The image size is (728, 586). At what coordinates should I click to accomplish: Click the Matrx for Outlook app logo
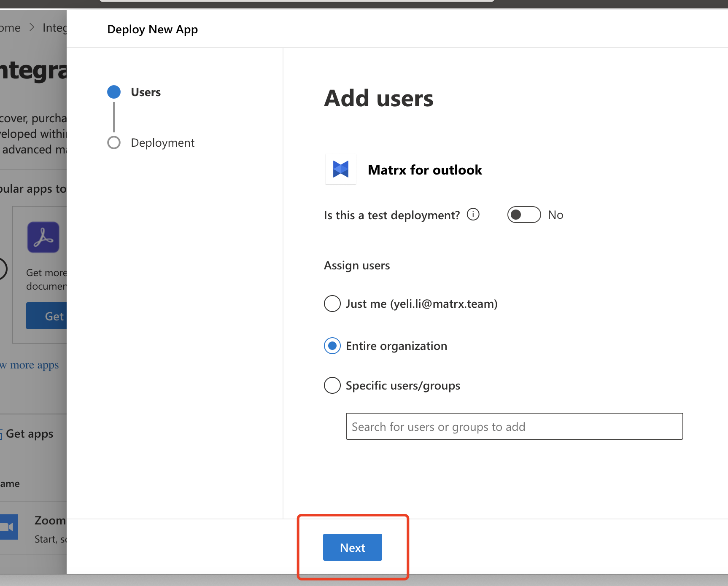tap(341, 169)
